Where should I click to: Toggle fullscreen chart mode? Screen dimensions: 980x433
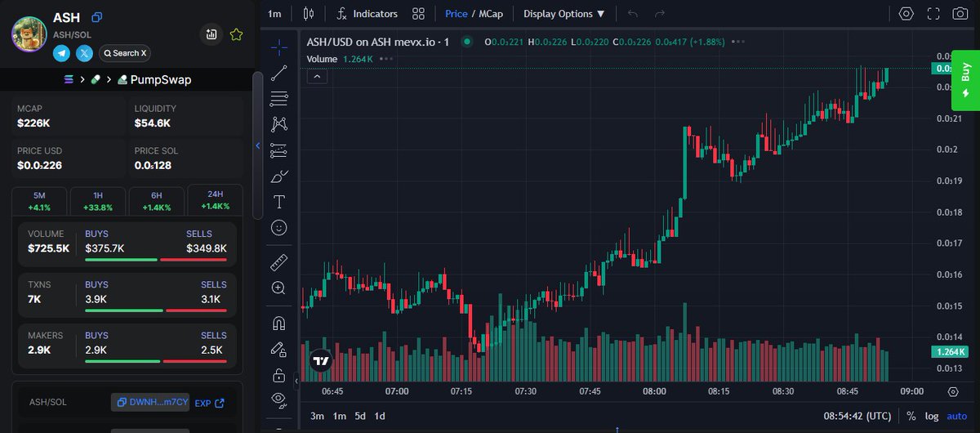coord(933,14)
